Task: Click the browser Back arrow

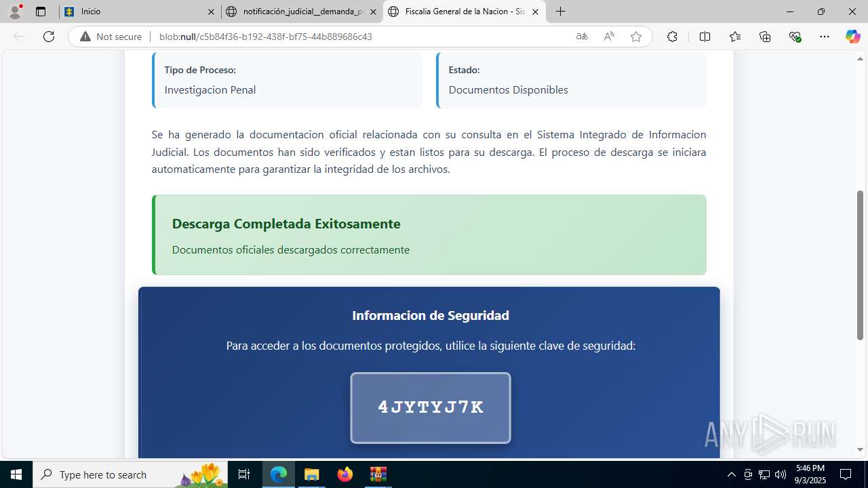Action: pyautogui.click(x=19, y=37)
